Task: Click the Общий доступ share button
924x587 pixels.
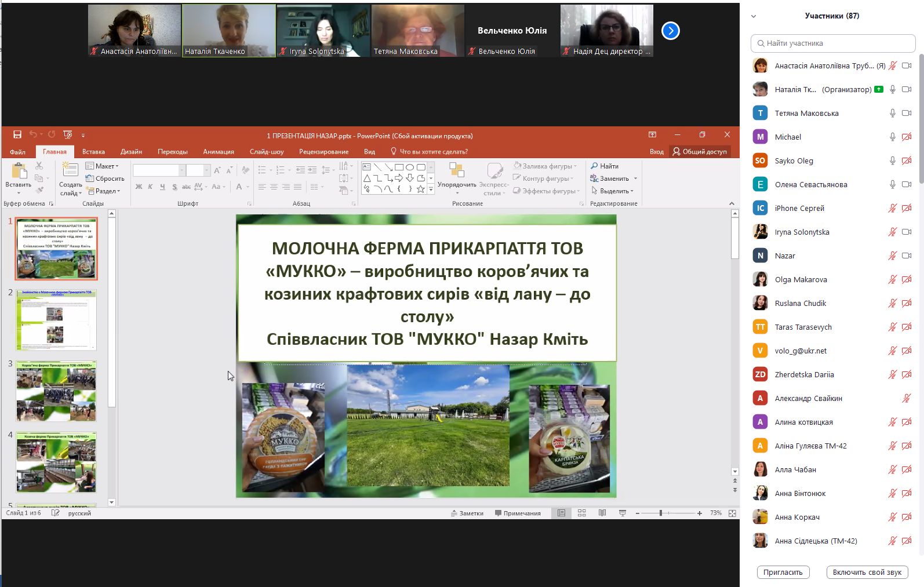Action: tap(700, 151)
